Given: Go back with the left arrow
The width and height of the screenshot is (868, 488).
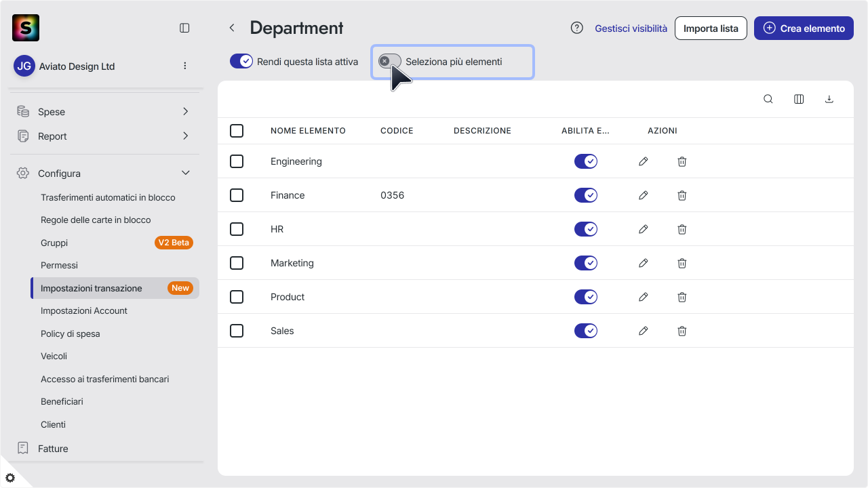Looking at the screenshot, I should tap(232, 28).
